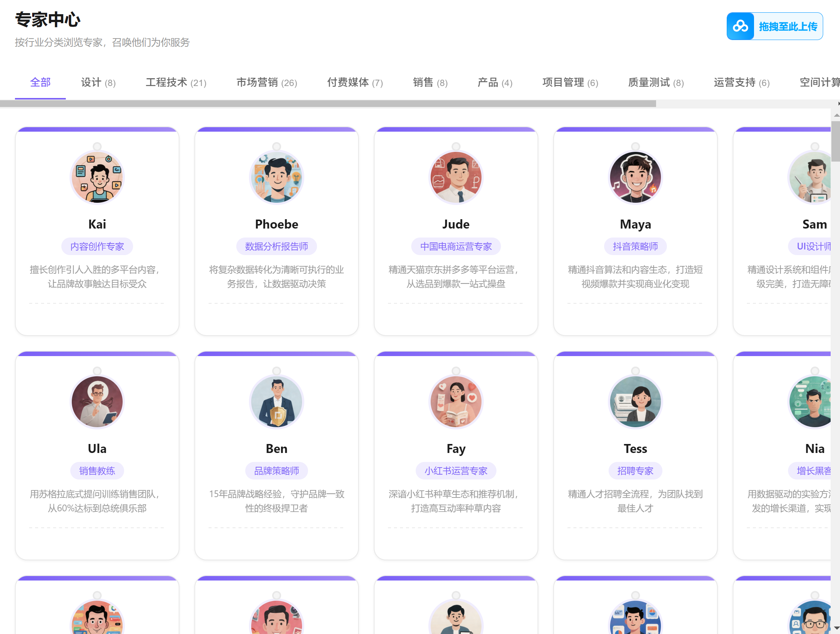Click Phoebe's avatar picture
This screenshot has height=634, width=840.
(277, 177)
